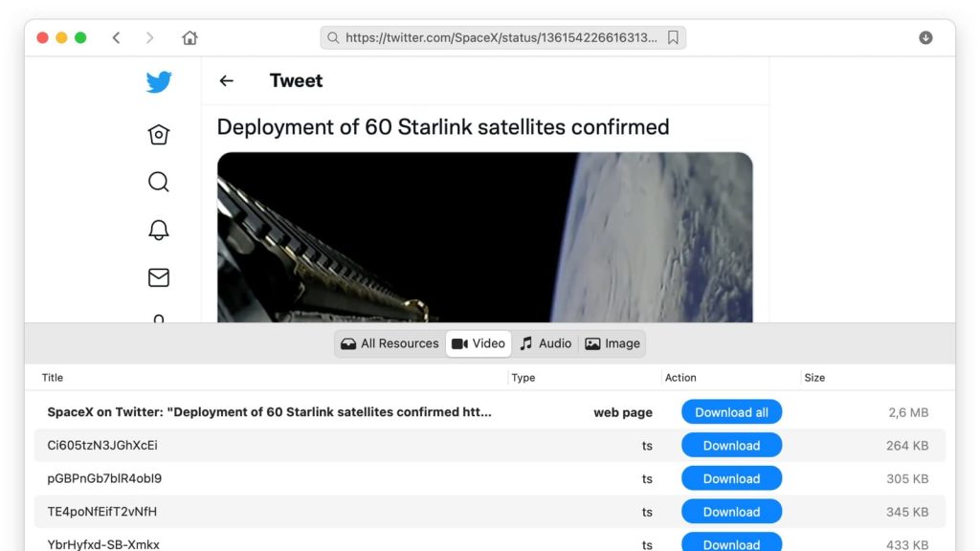Click the Action column header
This screenshot has width=980, height=551.
pos(680,378)
